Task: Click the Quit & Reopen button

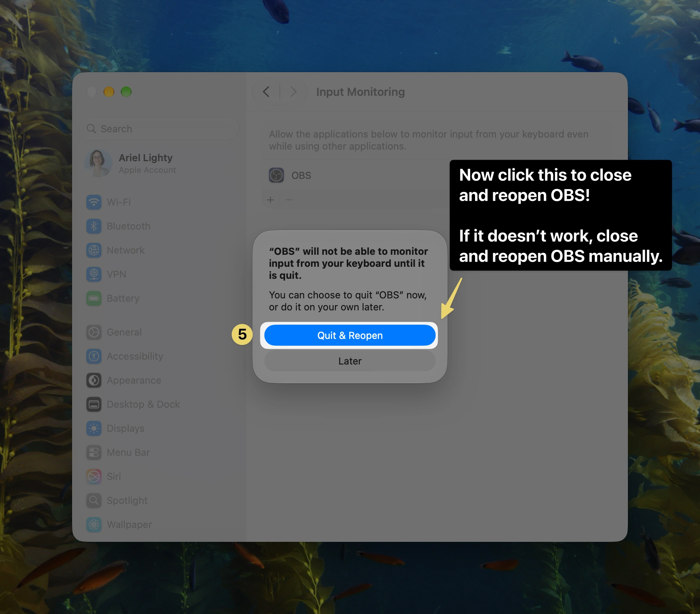Action: click(350, 335)
